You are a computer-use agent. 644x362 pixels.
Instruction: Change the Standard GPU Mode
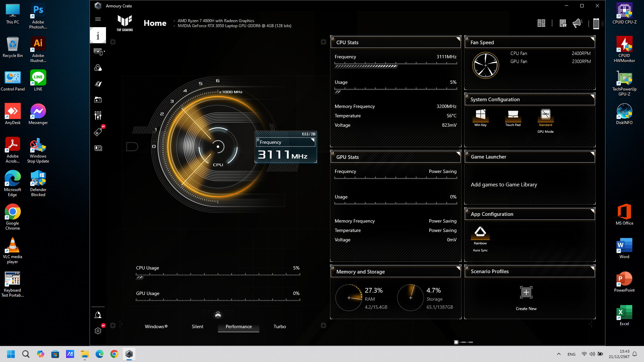(545, 121)
